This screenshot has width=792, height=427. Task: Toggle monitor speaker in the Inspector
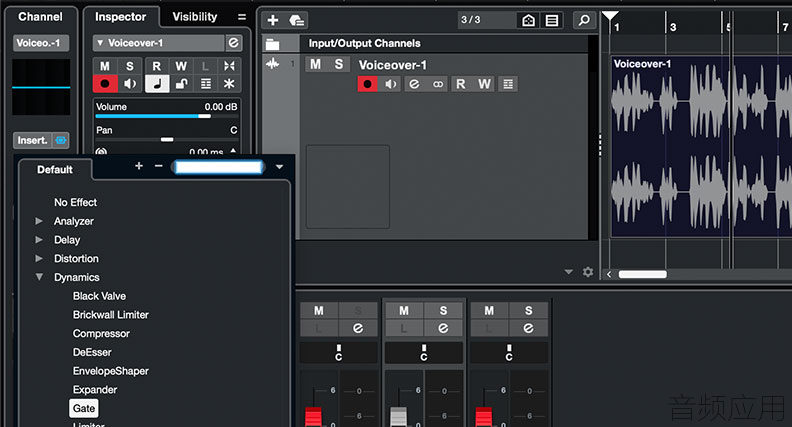pyautogui.click(x=129, y=83)
